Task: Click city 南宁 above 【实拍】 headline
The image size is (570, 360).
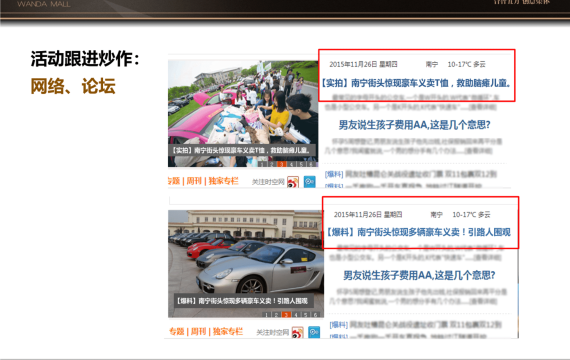Action: click(x=432, y=64)
